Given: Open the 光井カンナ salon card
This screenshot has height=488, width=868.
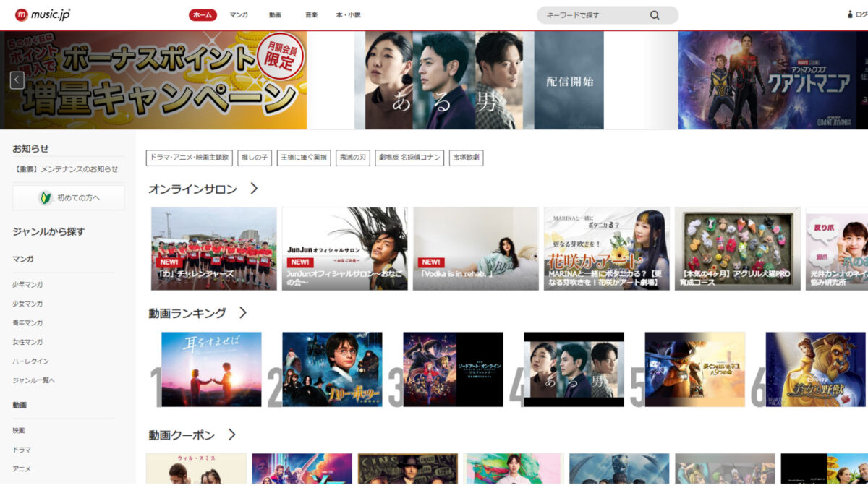Looking at the screenshot, I should click(x=837, y=249).
